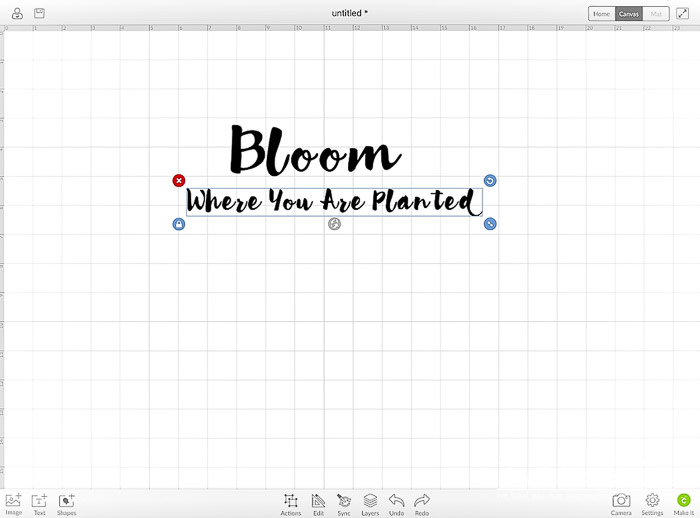The width and height of the screenshot is (700, 518).
Task: Open the Actions menu
Action: (290, 501)
